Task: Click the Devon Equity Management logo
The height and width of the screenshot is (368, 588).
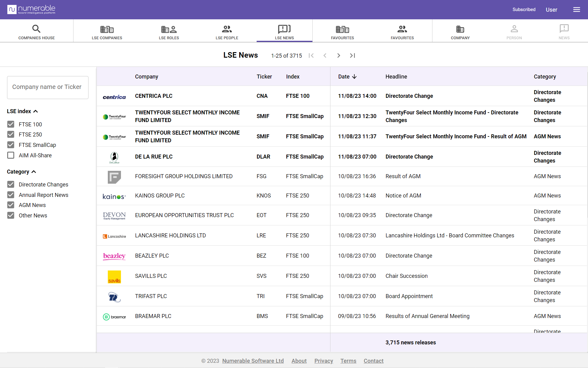Action: pyautogui.click(x=114, y=216)
